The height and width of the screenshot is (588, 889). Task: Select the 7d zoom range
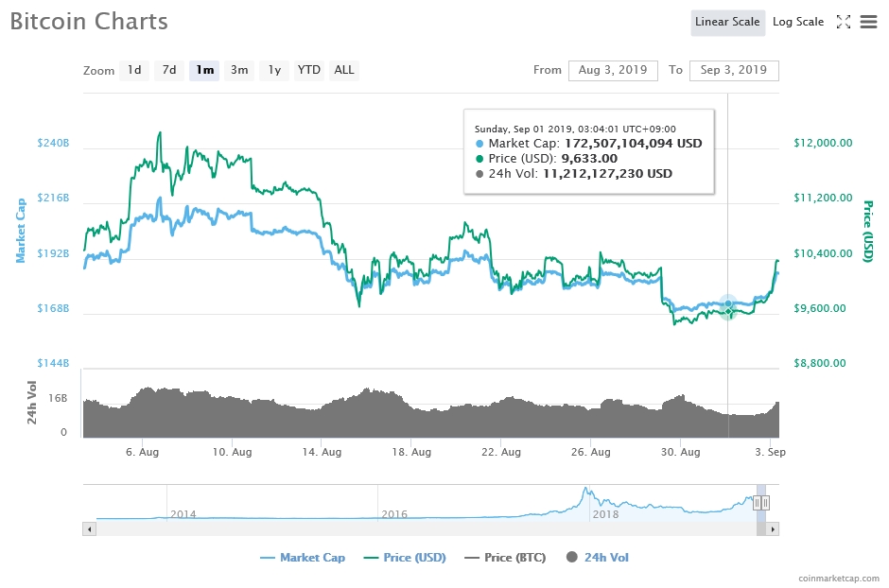pos(169,70)
